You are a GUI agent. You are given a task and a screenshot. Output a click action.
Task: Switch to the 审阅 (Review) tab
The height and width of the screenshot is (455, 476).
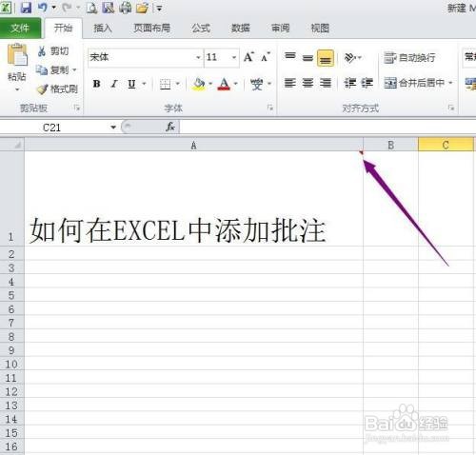coord(280,29)
